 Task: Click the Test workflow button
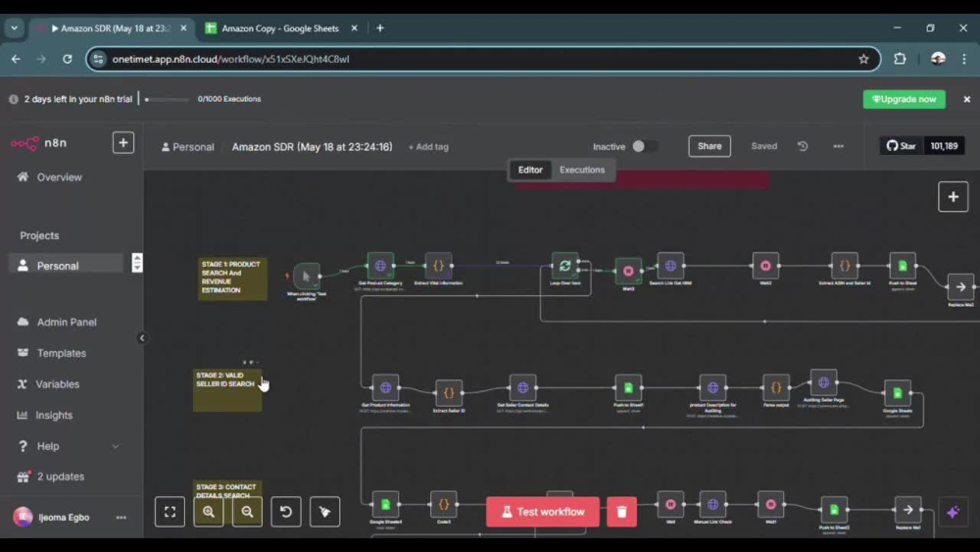[543, 512]
